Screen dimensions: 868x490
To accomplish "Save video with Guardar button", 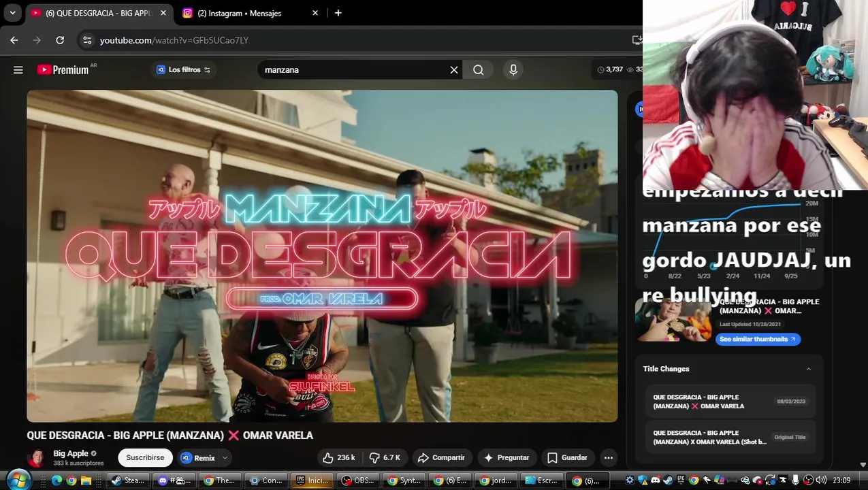I will (568, 458).
